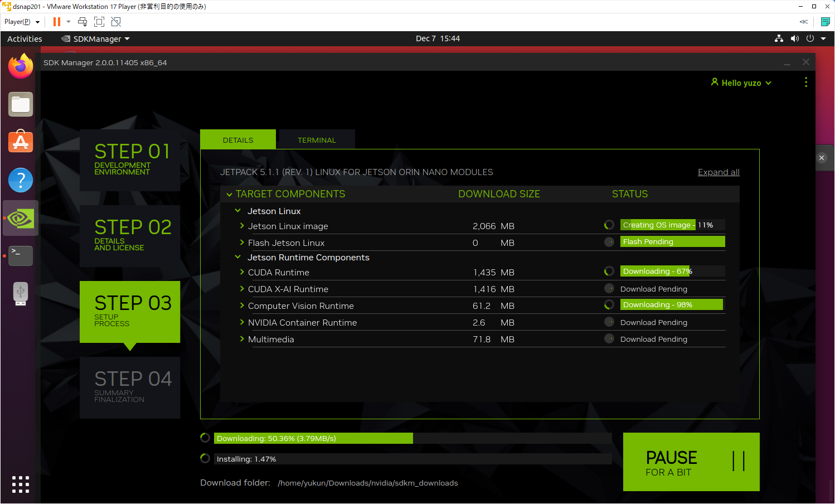Show applications grid in dock
Image resolution: width=835 pixels, height=504 pixels.
click(21, 484)
